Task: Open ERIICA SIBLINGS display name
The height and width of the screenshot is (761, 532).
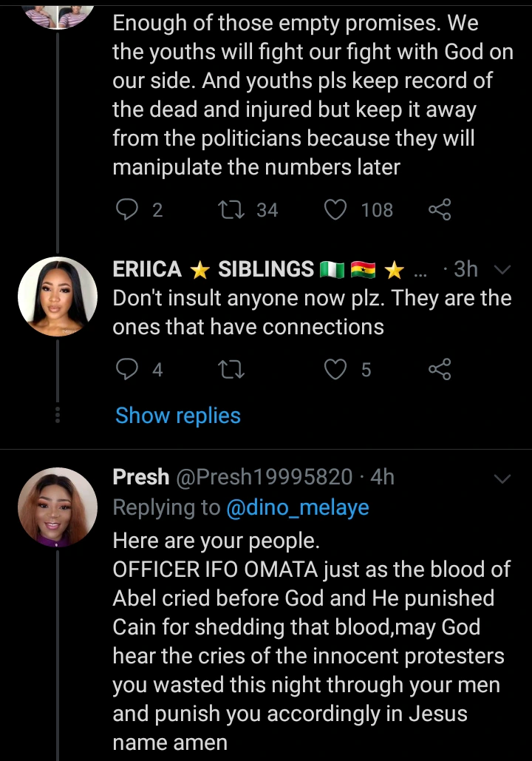Action: pos(214,270)
